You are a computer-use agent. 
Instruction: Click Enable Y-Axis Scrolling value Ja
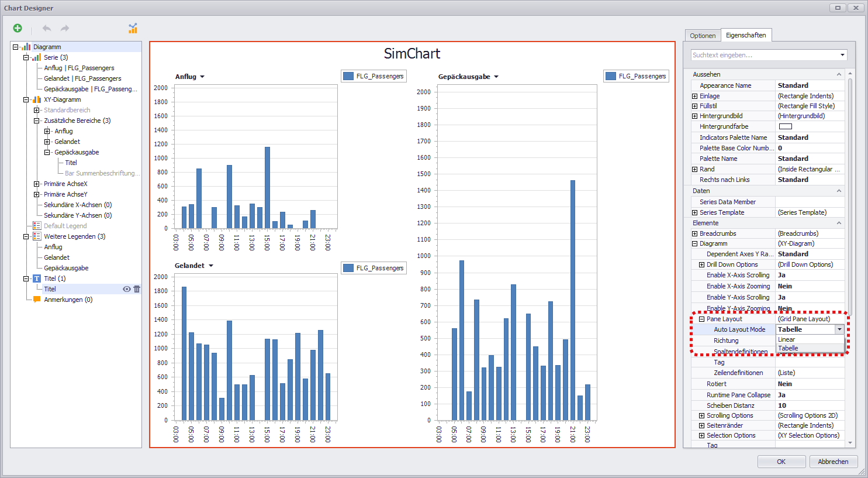point(810,297)
